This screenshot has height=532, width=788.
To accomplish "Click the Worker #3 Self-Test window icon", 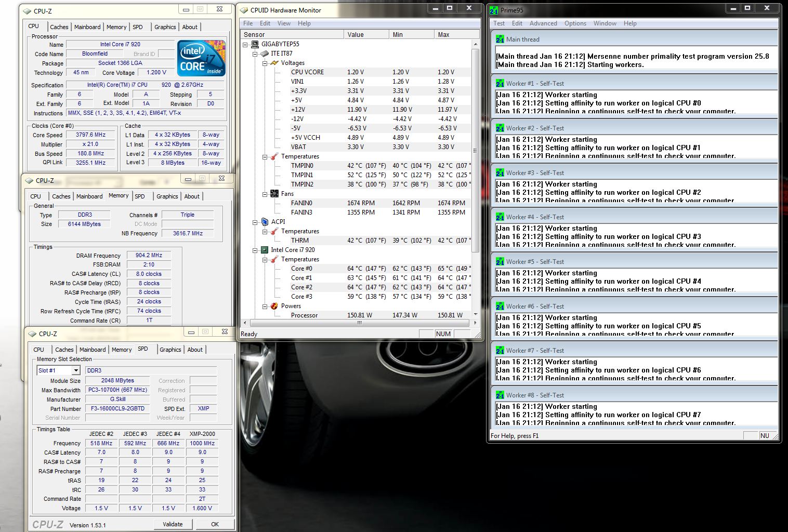I will [500, 172].
